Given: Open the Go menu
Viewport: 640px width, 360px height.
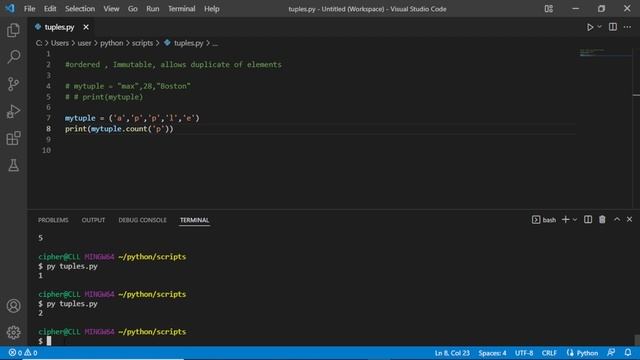Looking at the screenshot, I should click(133, 9).
